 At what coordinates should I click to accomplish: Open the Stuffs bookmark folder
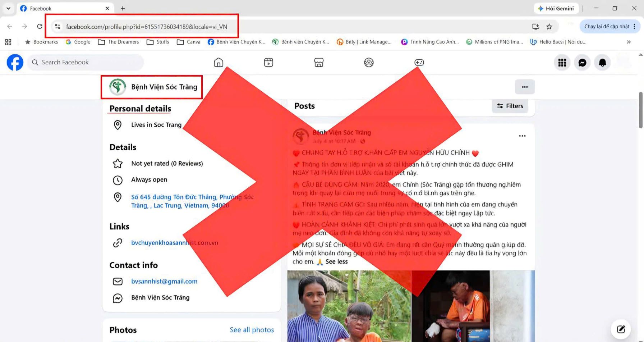(x=158, y=42)
